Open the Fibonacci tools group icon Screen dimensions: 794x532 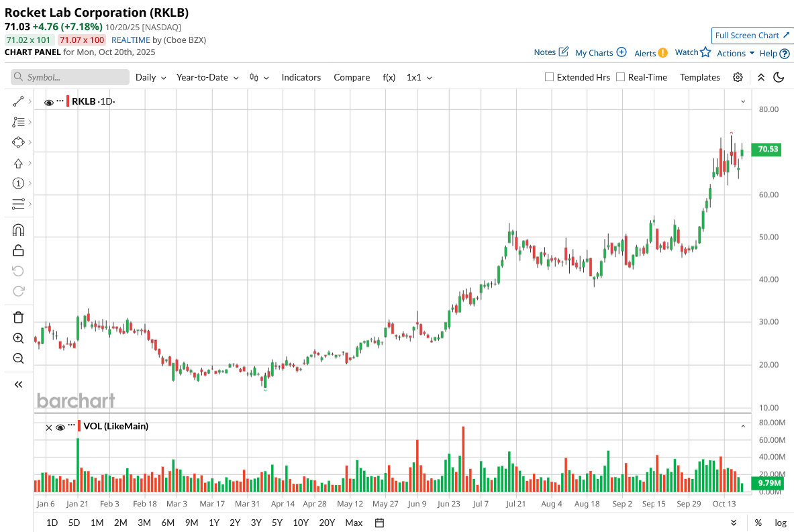(18, 122)
